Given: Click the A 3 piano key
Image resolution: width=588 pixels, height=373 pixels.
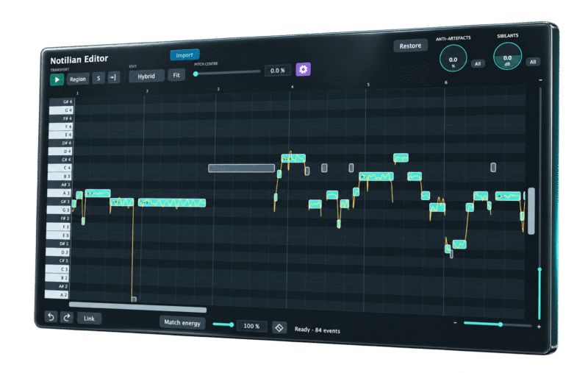Looking at the screenshot, I should (60, 193).
